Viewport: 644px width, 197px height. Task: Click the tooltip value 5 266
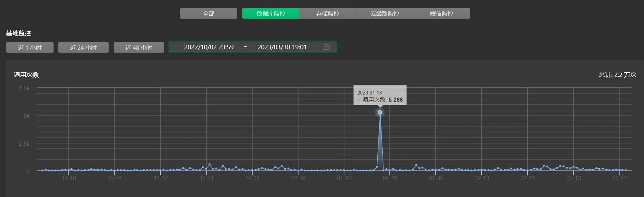coord(396,100)
